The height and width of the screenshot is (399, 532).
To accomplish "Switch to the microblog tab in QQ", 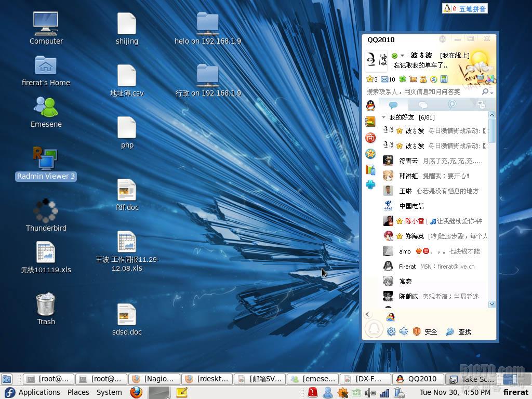I will pos(452,105).
